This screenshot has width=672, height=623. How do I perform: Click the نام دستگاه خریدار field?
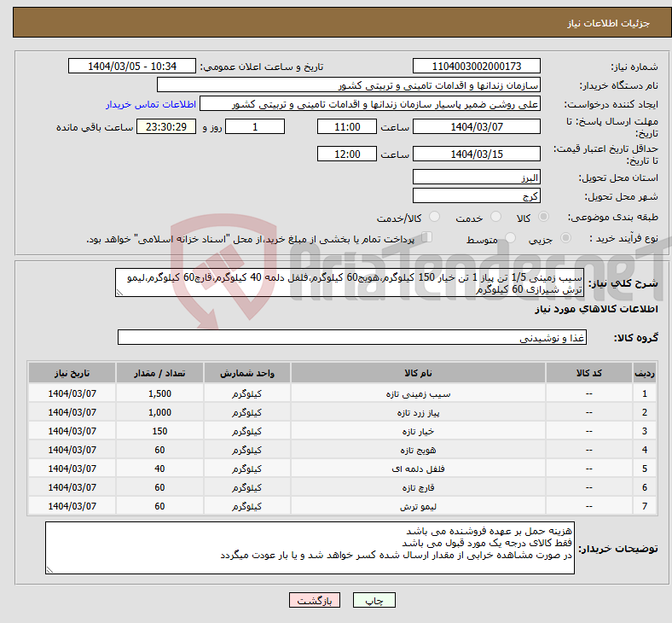coord(349,84)
